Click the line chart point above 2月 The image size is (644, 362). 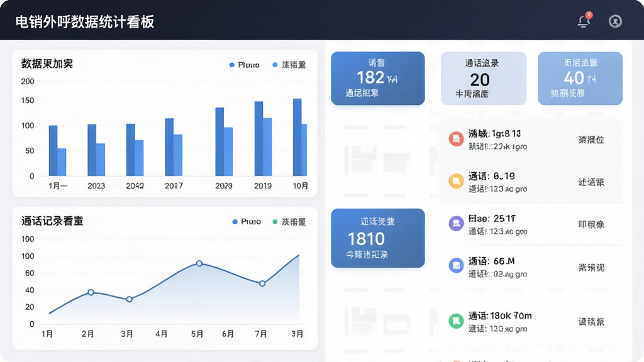coord(91,292)
